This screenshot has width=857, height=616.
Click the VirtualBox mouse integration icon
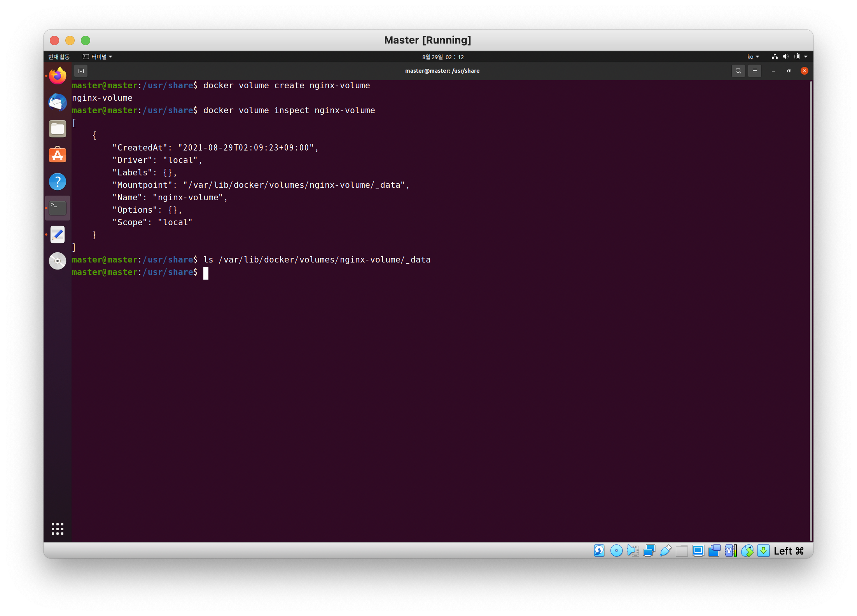747,551
